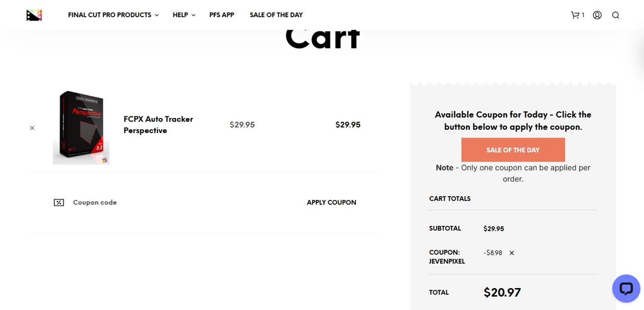Expand the Final Cut Pro Products chevron
644x310 pixels.
(157, 15)
